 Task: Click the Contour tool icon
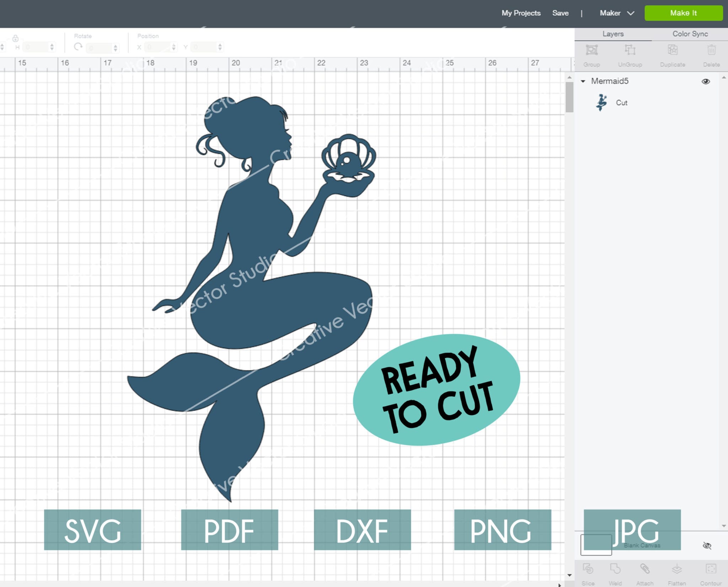click(711, 569)
